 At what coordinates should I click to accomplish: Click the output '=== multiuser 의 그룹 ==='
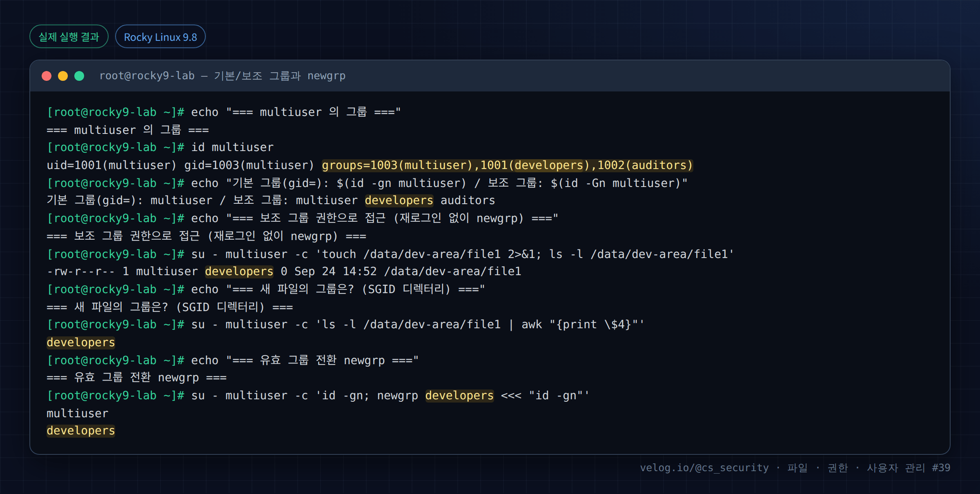(x=128, y=130)
